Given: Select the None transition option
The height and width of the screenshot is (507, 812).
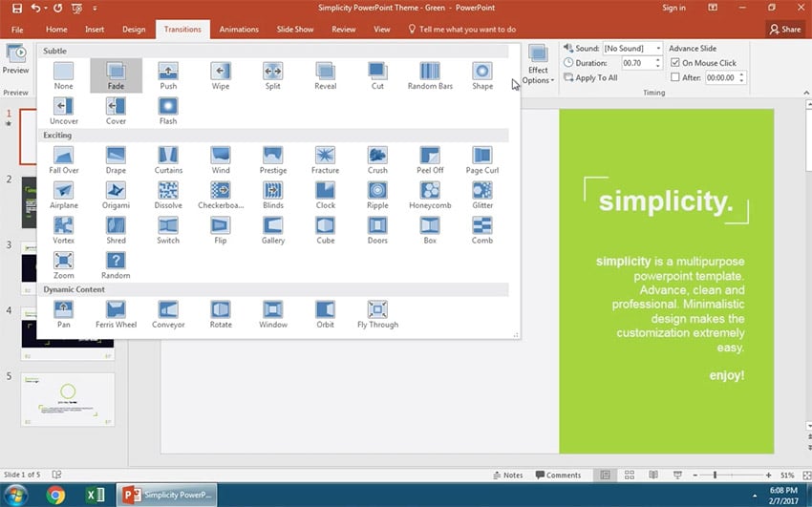Looking at the screenshot, I should pos(64,75).
